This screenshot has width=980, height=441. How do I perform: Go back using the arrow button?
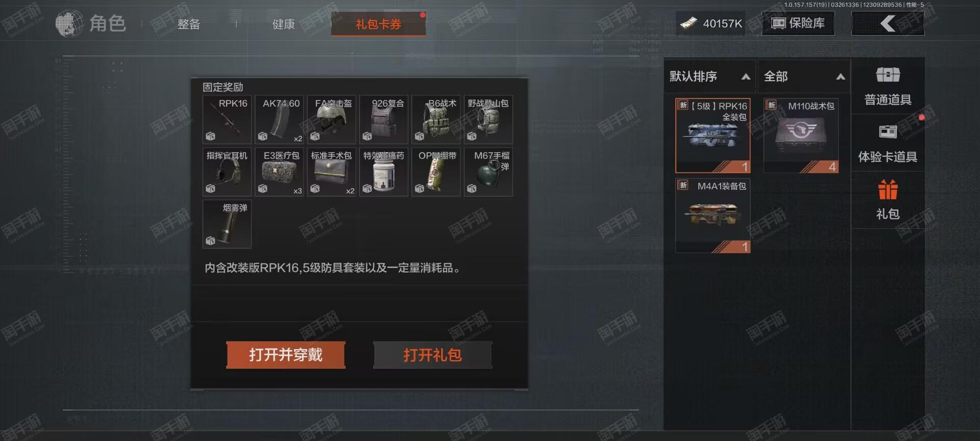[888, 23]
